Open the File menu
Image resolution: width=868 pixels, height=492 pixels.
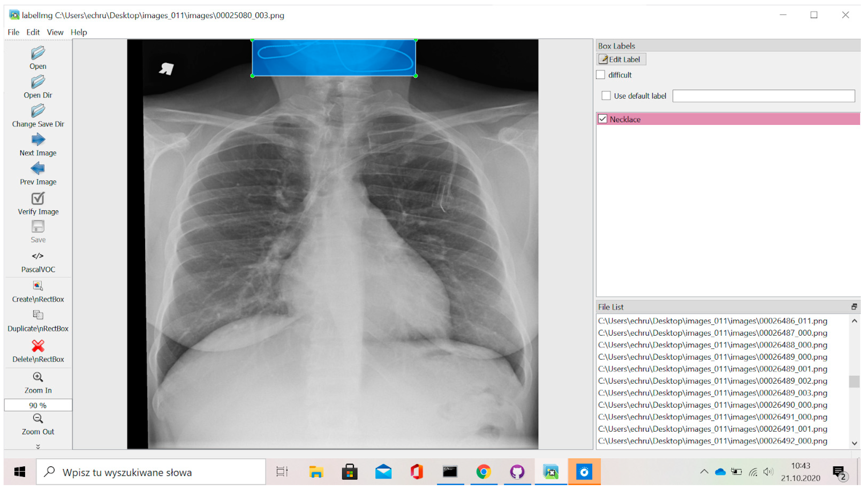[x=14, y=32]
